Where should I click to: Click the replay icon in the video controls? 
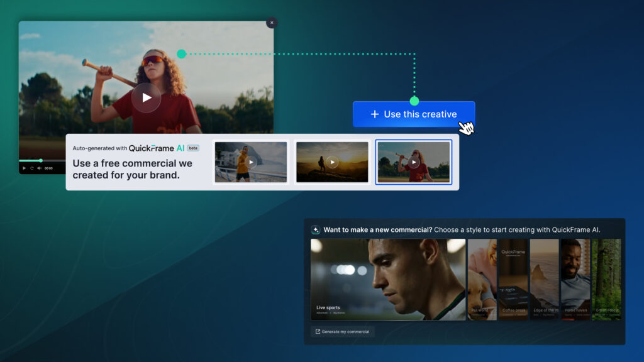(31, 168)
